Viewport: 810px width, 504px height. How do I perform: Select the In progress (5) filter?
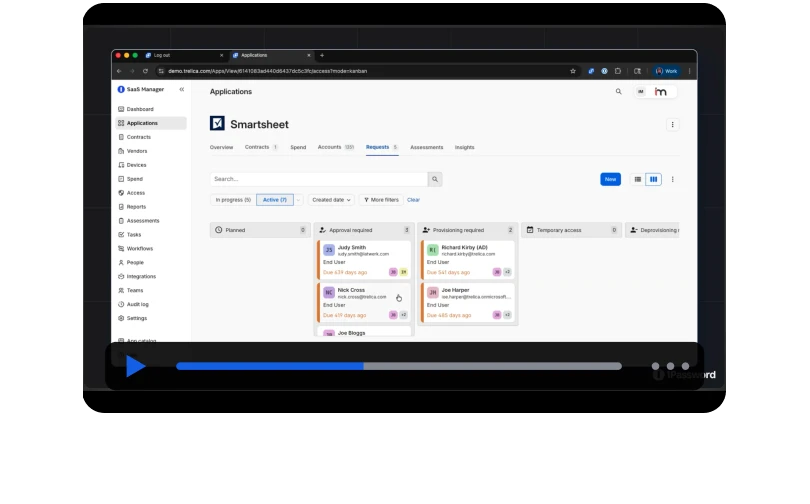(x=233, y=200)
